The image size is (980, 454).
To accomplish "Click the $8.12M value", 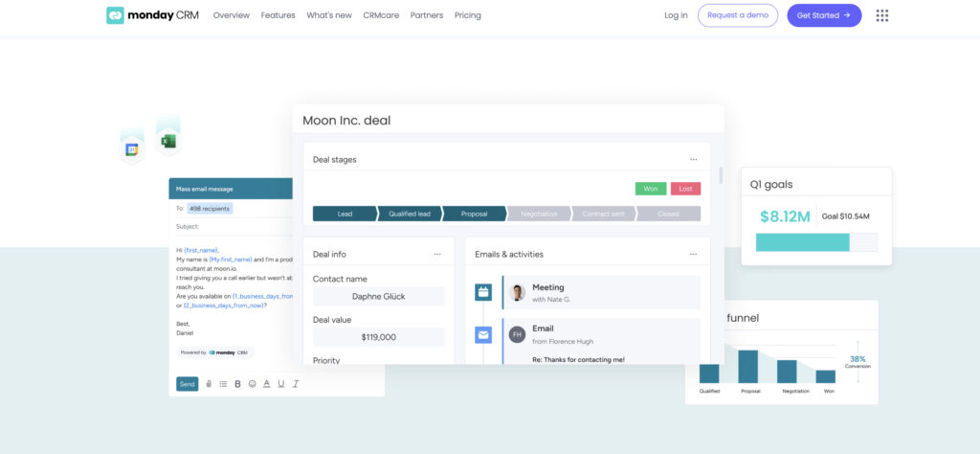I will coord(785,216).
